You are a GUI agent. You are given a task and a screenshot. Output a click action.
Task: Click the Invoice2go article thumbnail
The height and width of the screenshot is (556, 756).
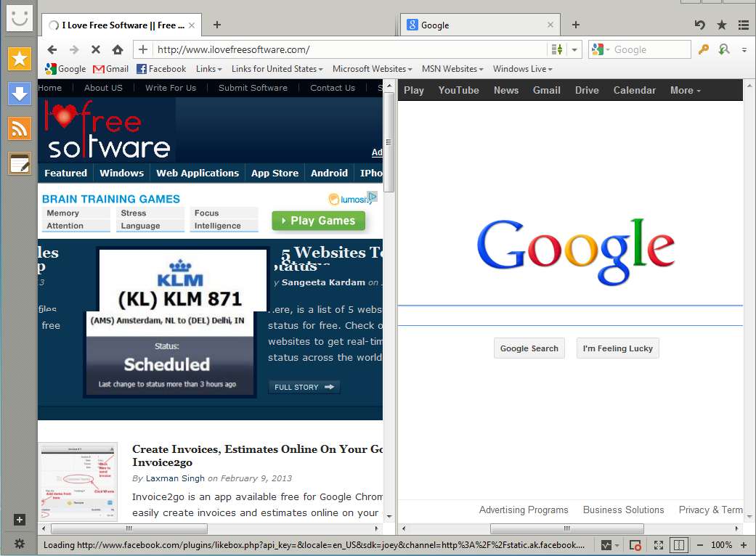pos(78,482)
